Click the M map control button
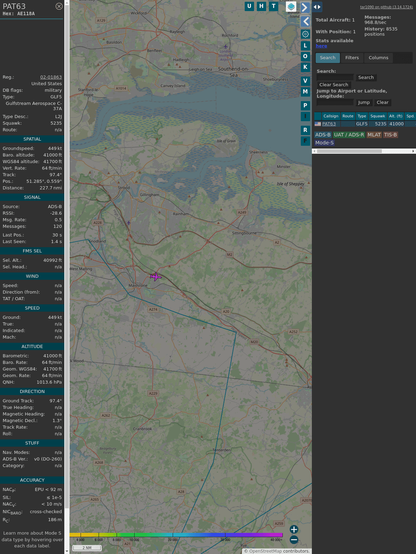Viewport: 416px width, 554px height. [x=305, y=92]
